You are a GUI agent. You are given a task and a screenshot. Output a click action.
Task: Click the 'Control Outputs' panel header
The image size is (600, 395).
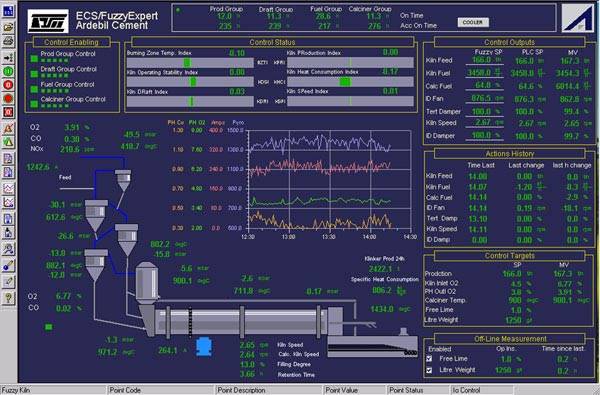[x=509, y=42]
